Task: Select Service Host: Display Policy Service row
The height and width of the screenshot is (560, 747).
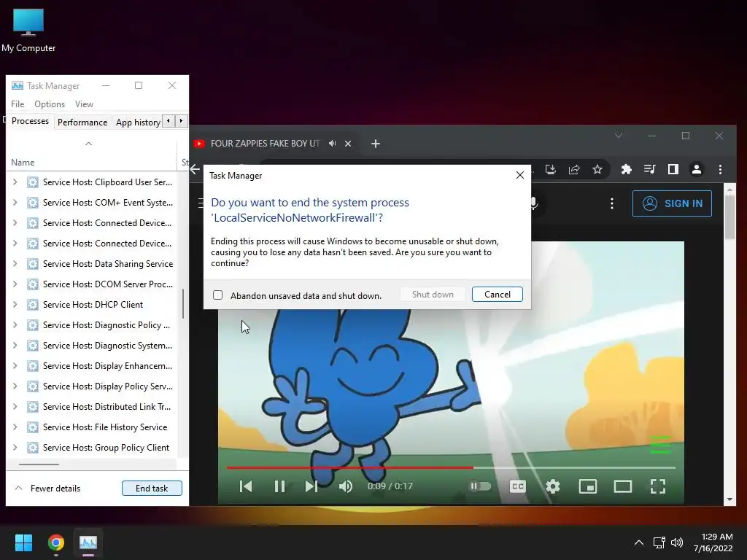Action: (x=93, y=386)
